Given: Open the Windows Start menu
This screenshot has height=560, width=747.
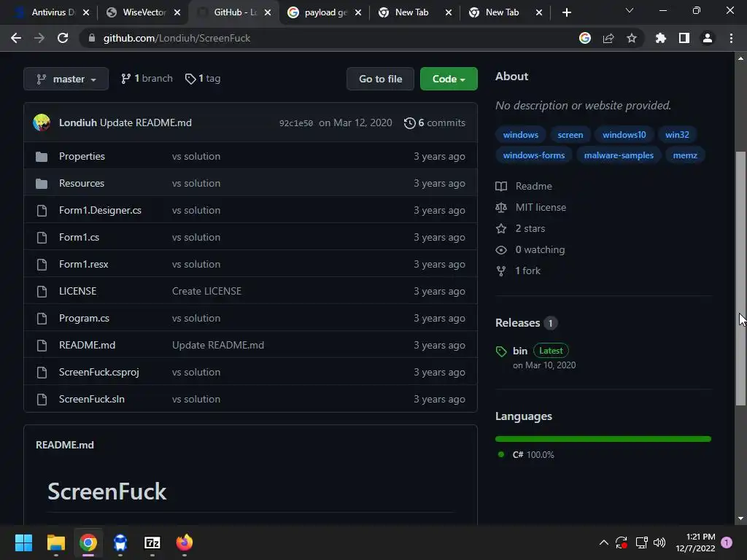Looking at the screenshot, I should coord(23,542).
